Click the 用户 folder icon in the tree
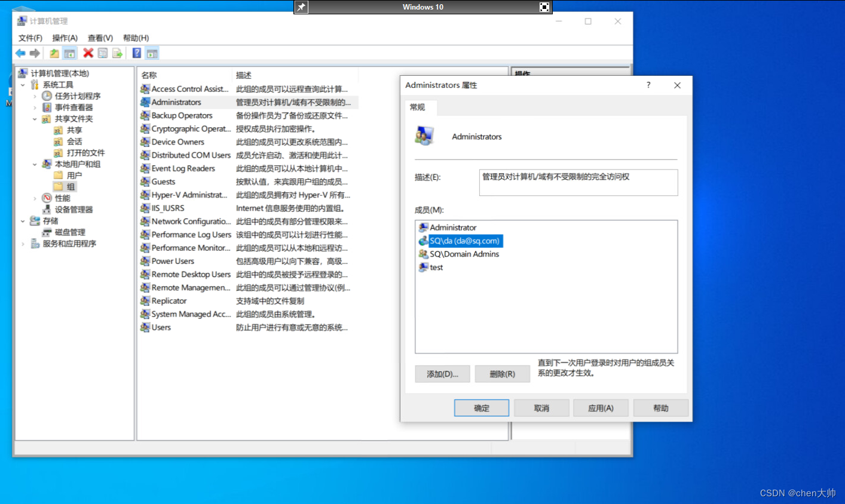 pyautogui.click(x=59, y=175)
